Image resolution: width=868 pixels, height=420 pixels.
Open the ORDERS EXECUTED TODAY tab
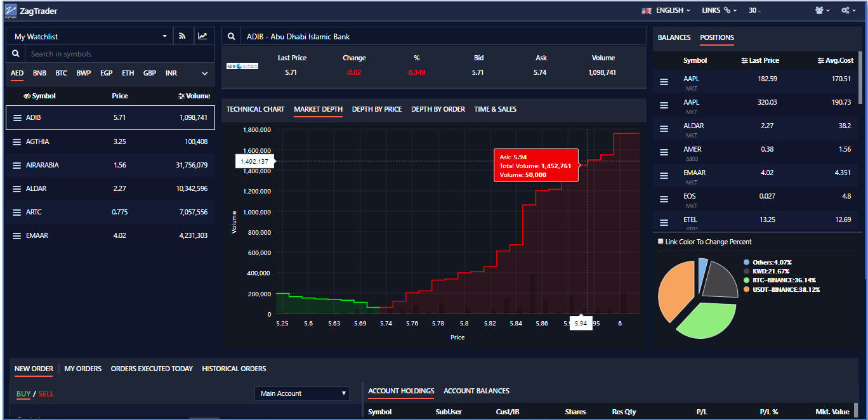152,369
